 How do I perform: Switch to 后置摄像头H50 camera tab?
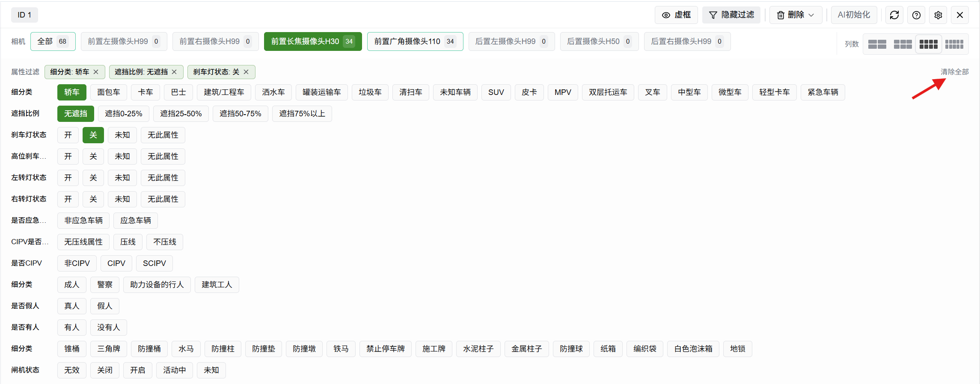[600, 41]
